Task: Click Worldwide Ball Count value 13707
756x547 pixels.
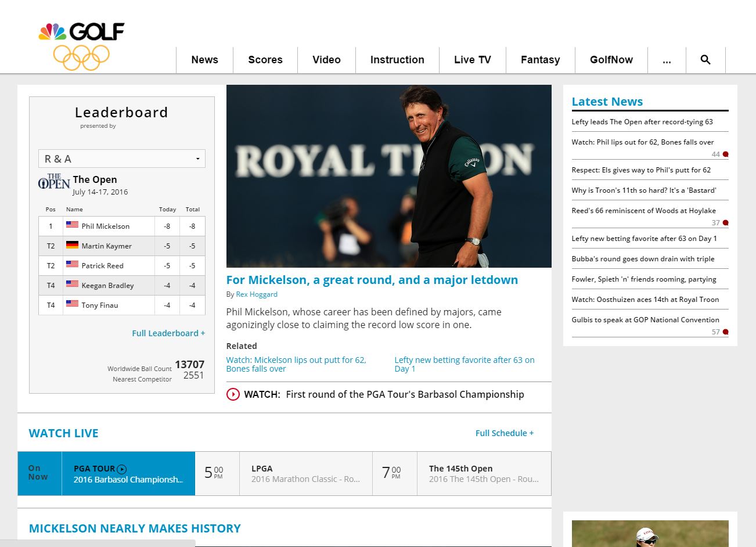Action: [x=190, y=365]
